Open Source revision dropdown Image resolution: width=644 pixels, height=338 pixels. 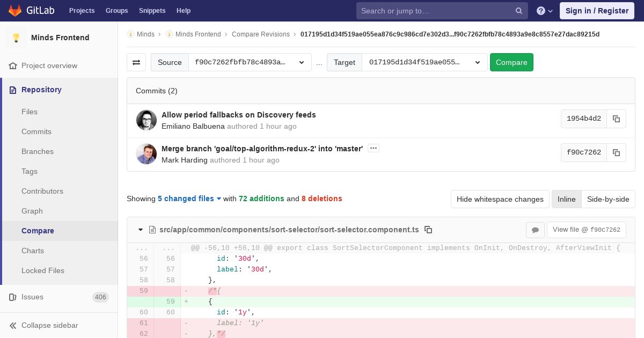[x=250, y=62]
